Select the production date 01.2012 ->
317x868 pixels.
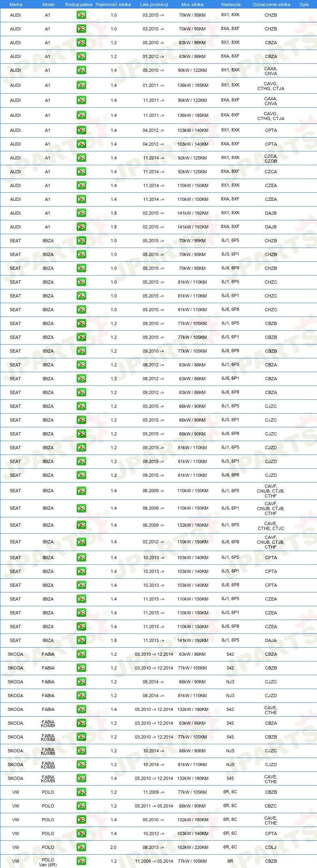(153, 56)
